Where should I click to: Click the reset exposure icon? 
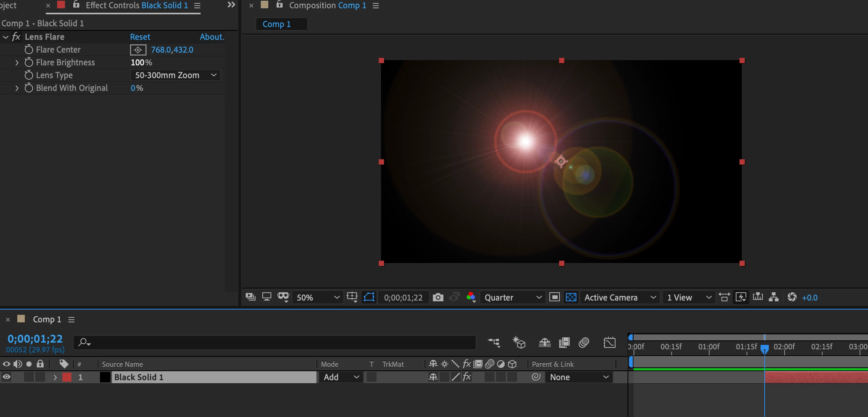pyautogui.click(x=792, y=298)
